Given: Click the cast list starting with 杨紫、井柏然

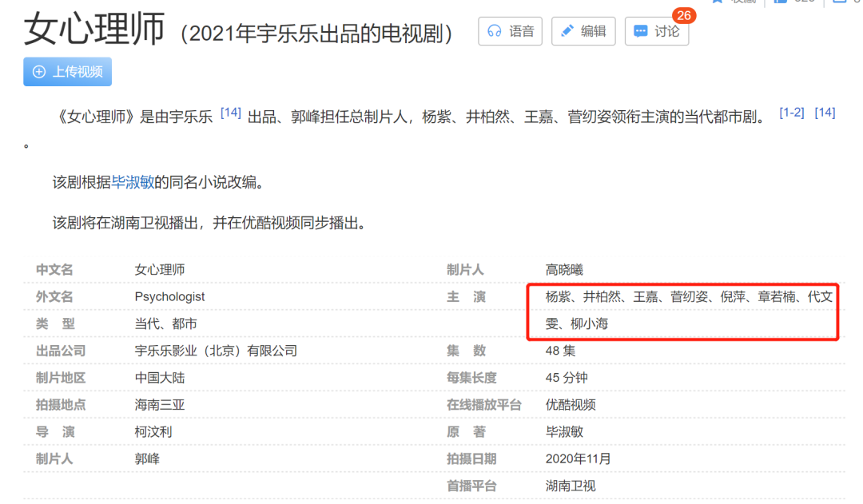Looking at the screenshot, I should click(689, 311).
